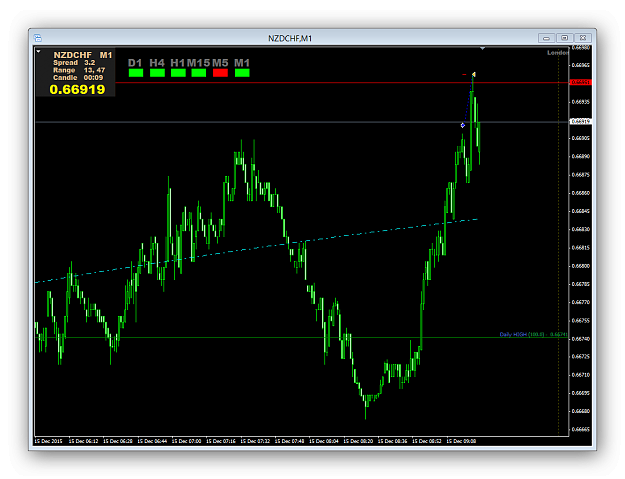Click the small red dash marker near the peak
Image resolution: width=625 pixels, height=479 pixels.
[464, 74]
